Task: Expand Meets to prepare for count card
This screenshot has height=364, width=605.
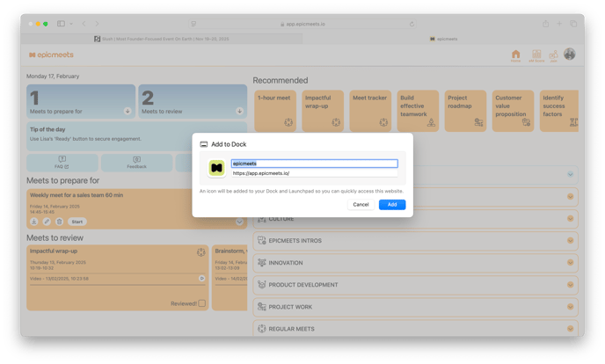Action: tap(128, 111)
